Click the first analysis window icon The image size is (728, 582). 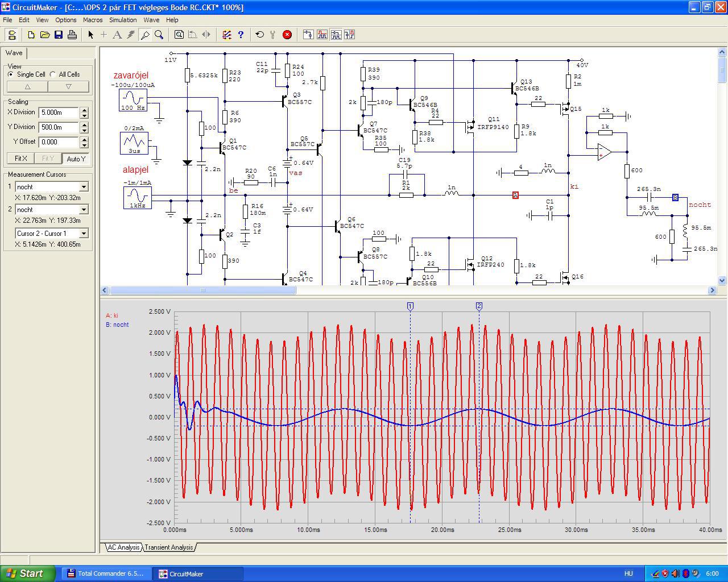coord(308,35)
